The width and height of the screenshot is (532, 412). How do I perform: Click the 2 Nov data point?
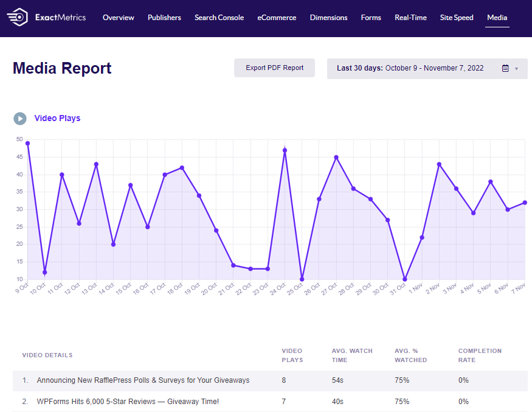(439, 164)
